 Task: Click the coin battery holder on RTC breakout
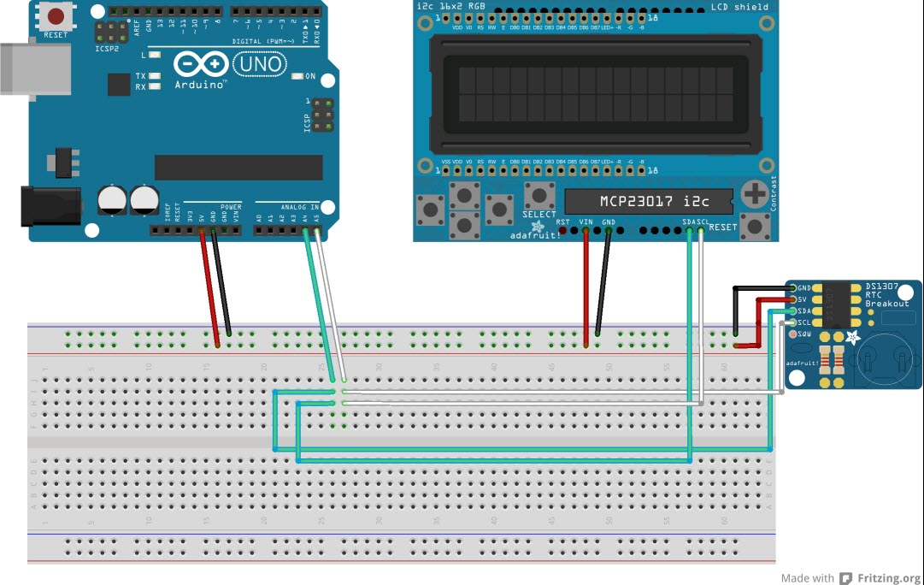coord(883,360)
